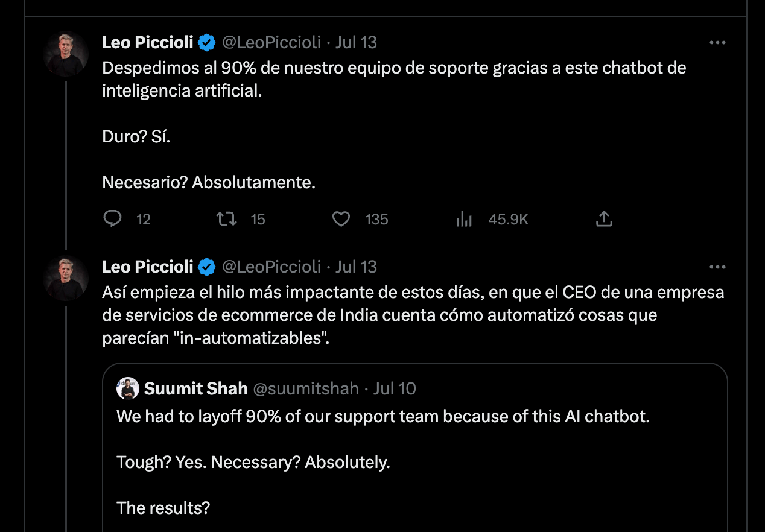Click the retweet icon on first tweet

[x=227, y=219]
